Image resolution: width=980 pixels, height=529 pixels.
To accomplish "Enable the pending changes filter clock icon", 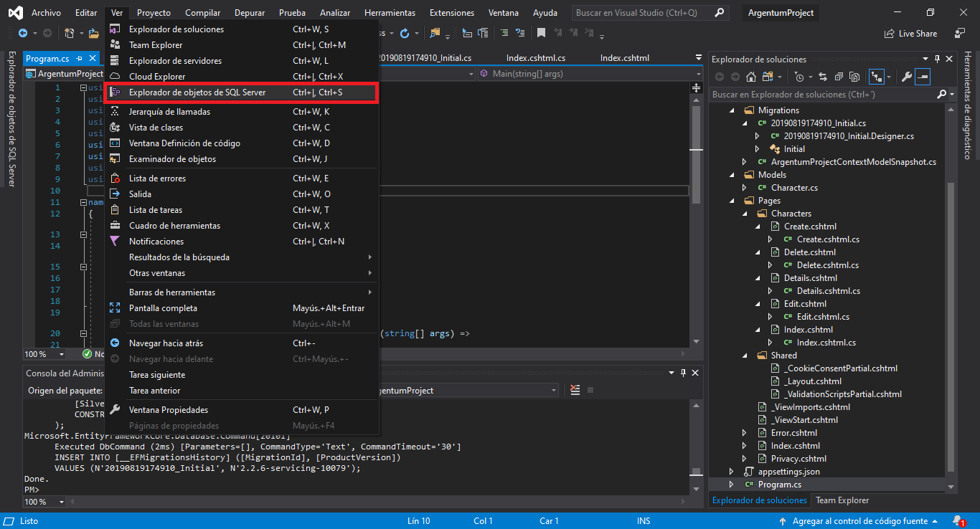I will [800, 75].
